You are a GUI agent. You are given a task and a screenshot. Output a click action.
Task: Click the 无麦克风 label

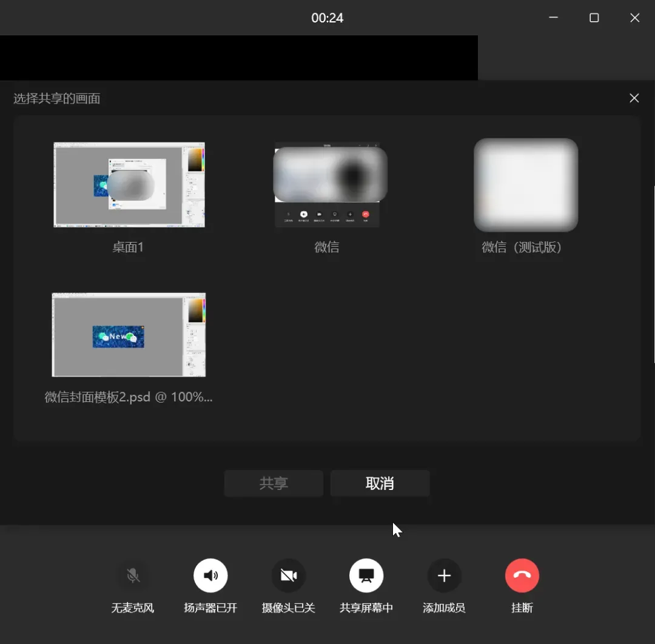[133, 608]
